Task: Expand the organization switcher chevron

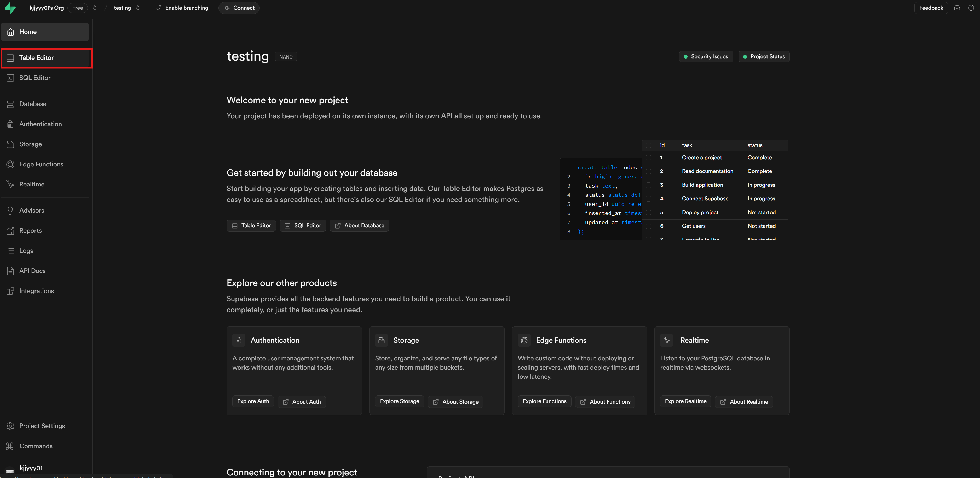Action: click(x=95, y=8)
